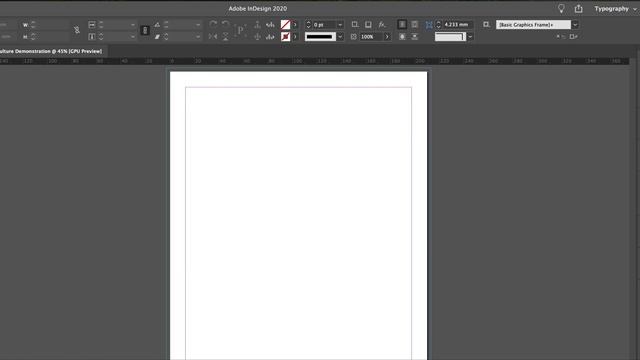
Task: Expand the opacity slider arrow
Action: [387, 37]
